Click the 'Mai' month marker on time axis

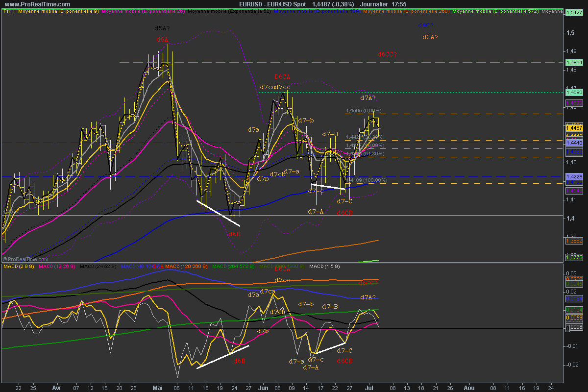pyautogui.click(x=158, y=387)
